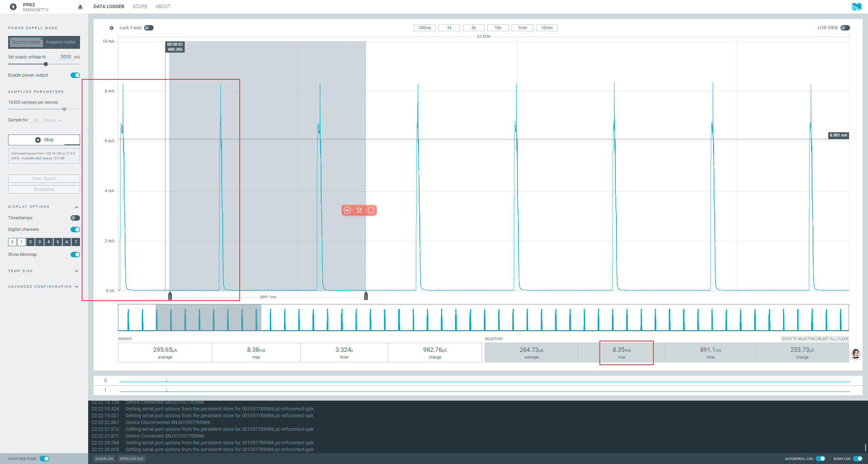Click the Nordic Semiconductor logo
This screenshot has height=464, width=868.
856,7
